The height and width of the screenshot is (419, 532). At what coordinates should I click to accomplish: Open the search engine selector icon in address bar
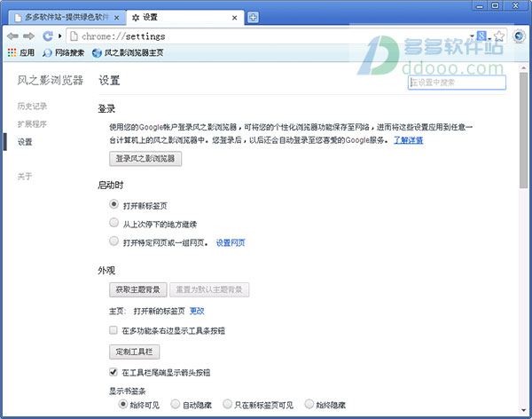pos(481,36)
